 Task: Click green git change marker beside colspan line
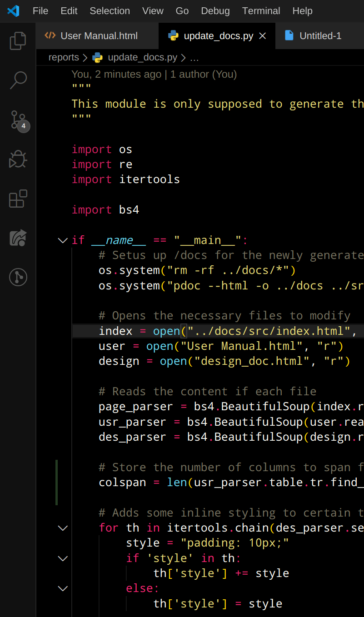coord(57,483)
